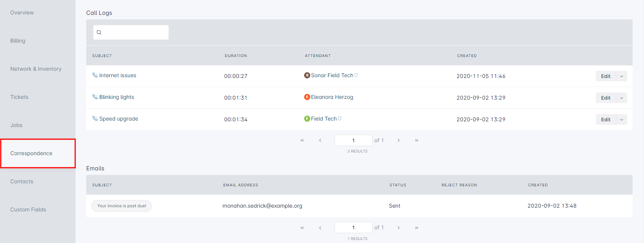Click the duration 00:01:34
The height and width of the screenshot is (243, 644).
(236, 119)
